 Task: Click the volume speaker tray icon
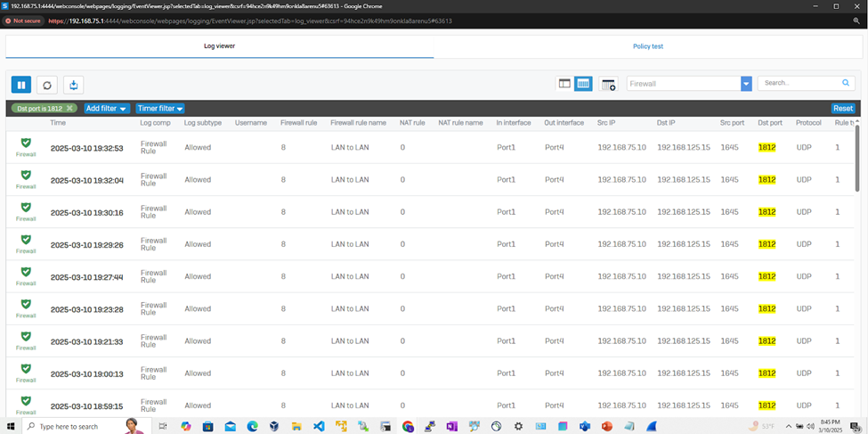[811, 426]
